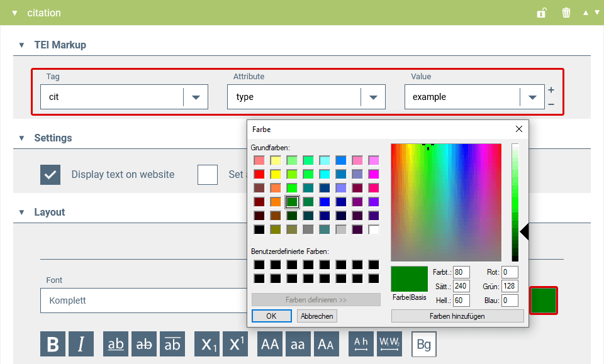Open the Attribute dropdown showing type

point(373,97)
